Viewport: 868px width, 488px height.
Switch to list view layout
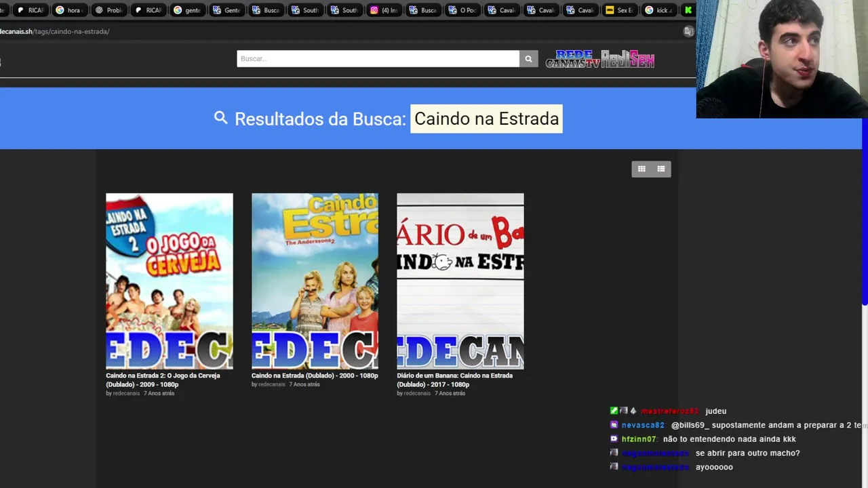click(x=661, y=169)
